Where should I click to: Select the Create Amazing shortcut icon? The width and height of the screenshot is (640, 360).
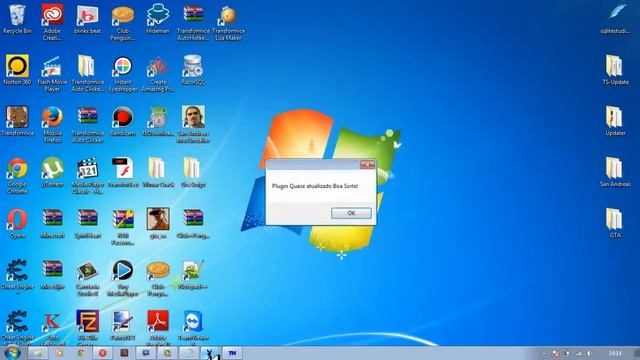158,73
